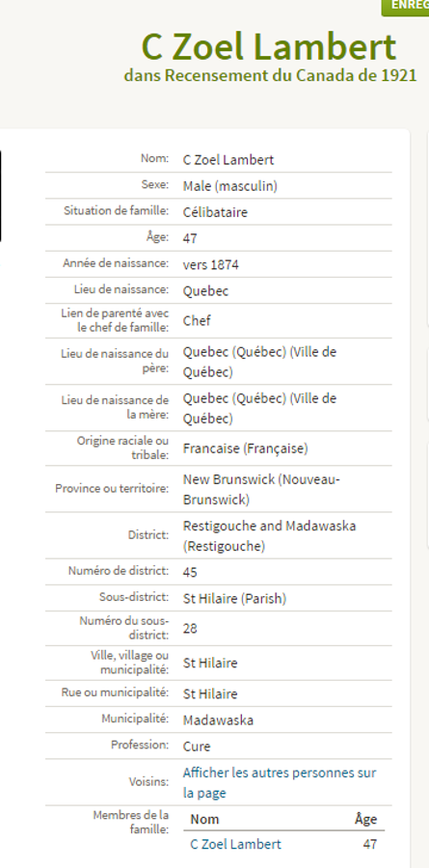Open C Zoel Lambert family member link
The height and width of the screenshot is (868, 429).
(x=236, y=844)
